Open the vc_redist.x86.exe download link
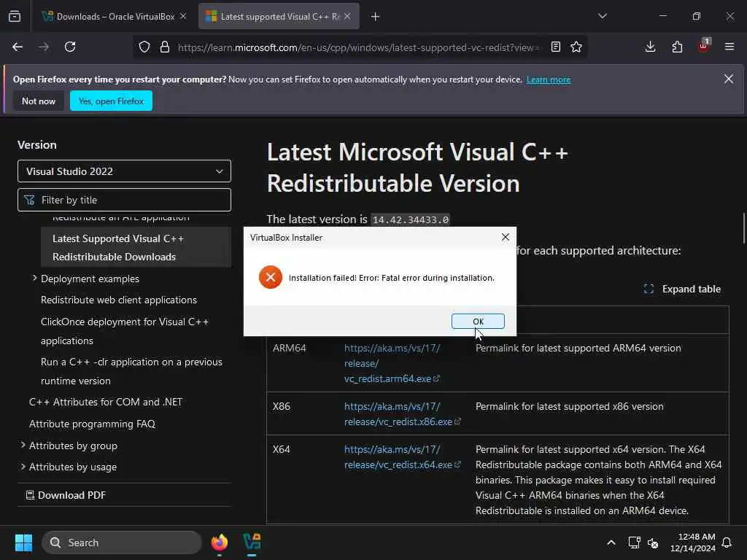The width and height of the screenshot is (747, 560). point(402,414)
